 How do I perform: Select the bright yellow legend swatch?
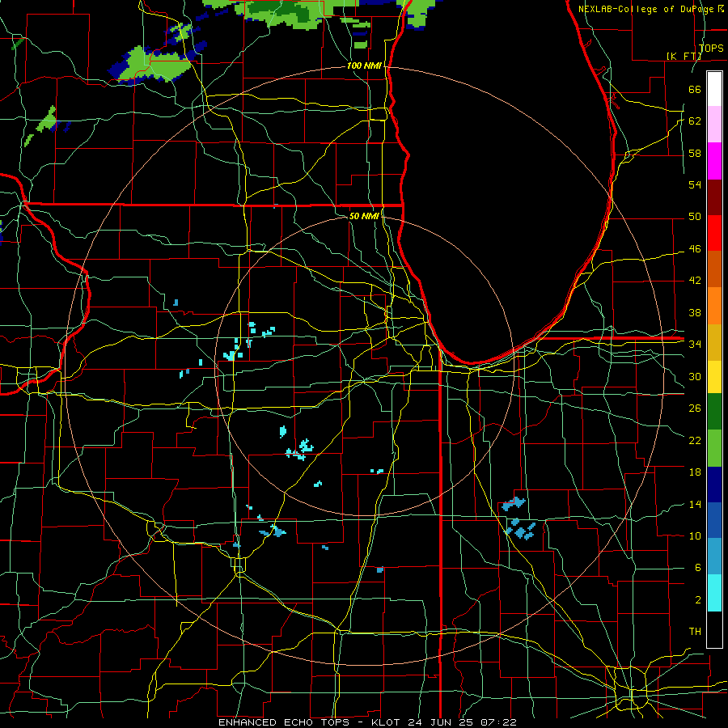pyautogui.click(x=714, y=376)
